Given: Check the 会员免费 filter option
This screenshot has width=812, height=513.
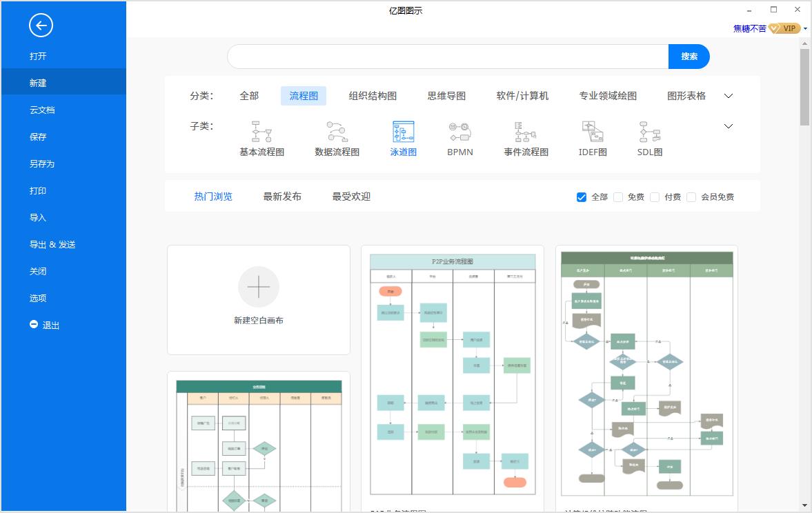Looking at the screenshot, I should point(692,197).
